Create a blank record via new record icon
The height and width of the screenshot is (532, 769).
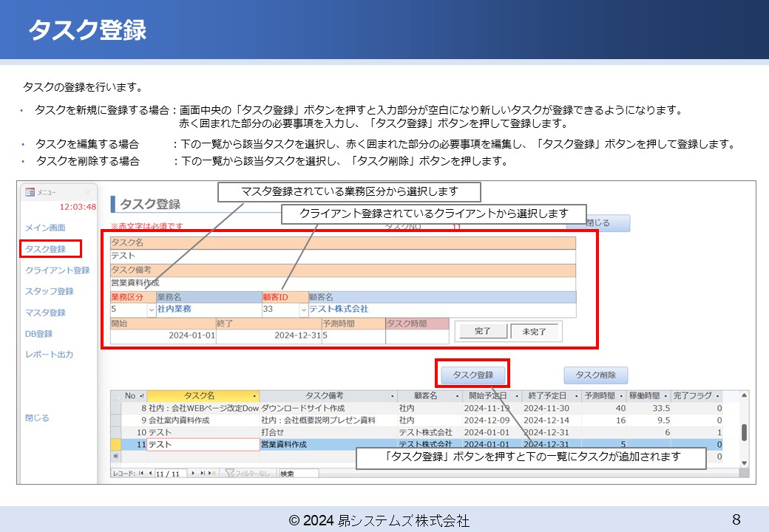tap(210, 473)
